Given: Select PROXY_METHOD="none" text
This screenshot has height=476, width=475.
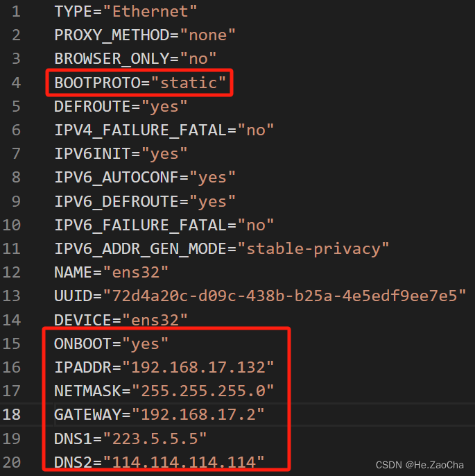Looking at the screenshot, I should (145, 35).
